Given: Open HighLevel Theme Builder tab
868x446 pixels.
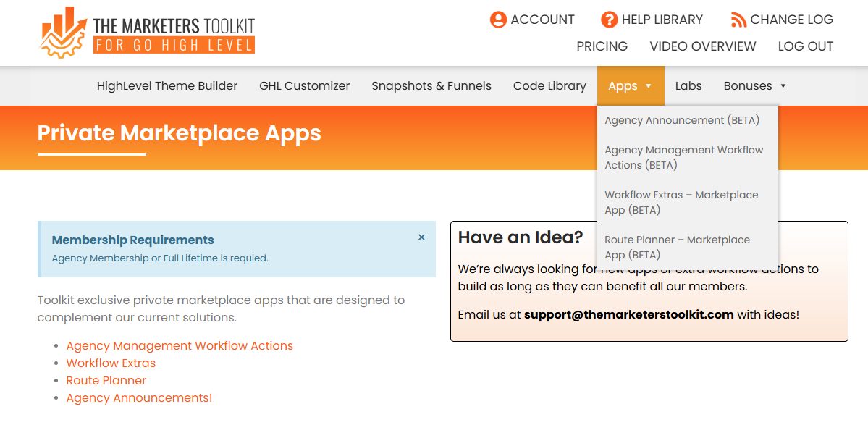Looking at the screenshot, I should click(x=167, y=85).
